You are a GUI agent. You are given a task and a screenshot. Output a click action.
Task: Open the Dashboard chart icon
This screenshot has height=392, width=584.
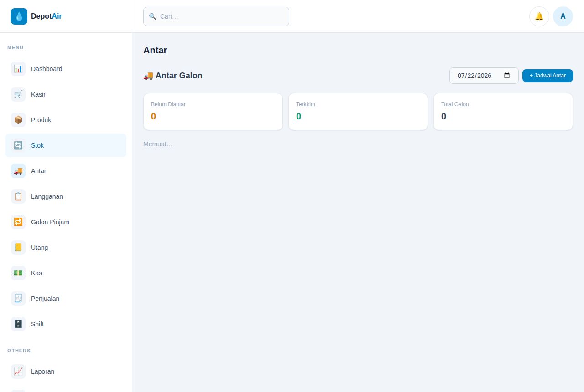pyautogui.click(x=18, y=69)
